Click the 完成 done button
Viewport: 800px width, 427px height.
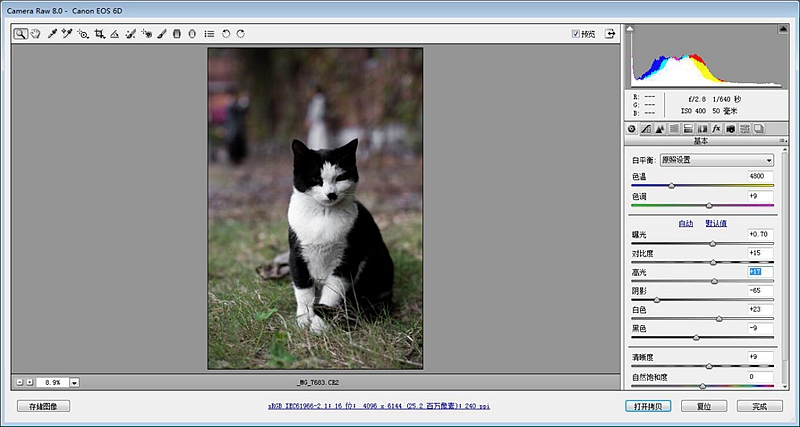(x=760, y=407)
